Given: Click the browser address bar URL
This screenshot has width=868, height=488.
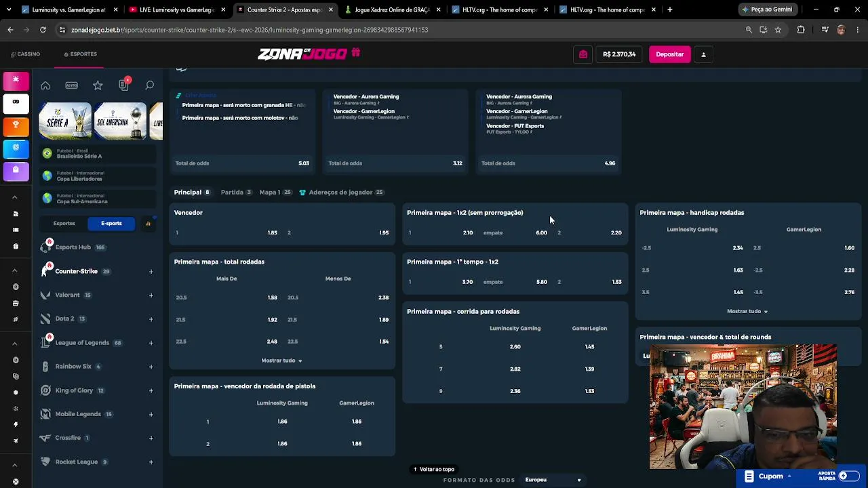Looking at the screenshot, I should pos(250,30).
